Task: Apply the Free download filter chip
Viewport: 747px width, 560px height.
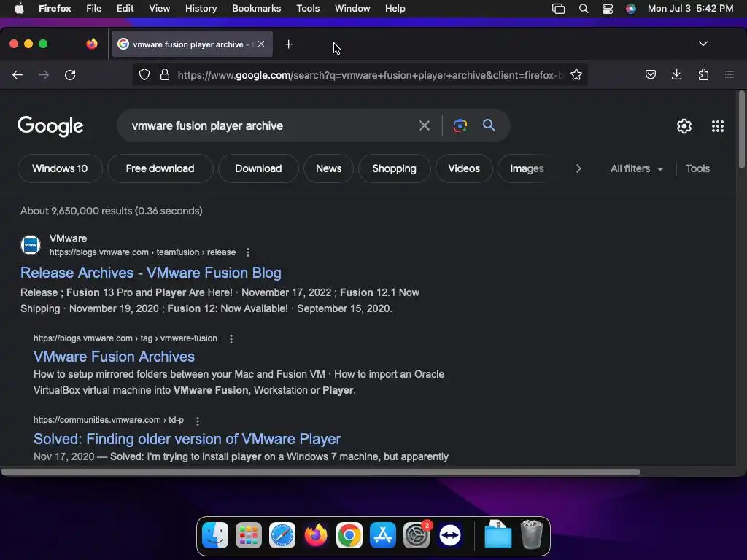Action: (x=160, y=168)
